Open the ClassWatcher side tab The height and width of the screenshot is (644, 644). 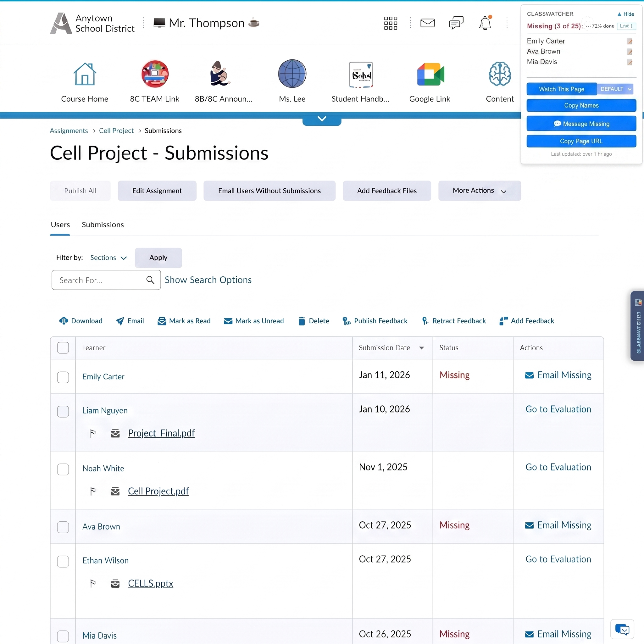point(637,326)
